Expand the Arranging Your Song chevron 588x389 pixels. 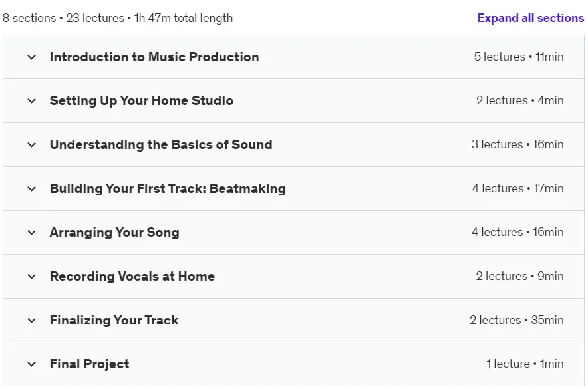[32, 232]
